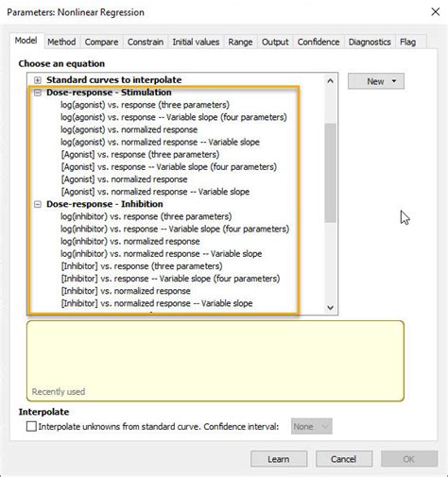This screenshot has width=448, height=477.
Task: Choose log(inhibitor) vs. normalized response
Action: [x=130, y=242]
